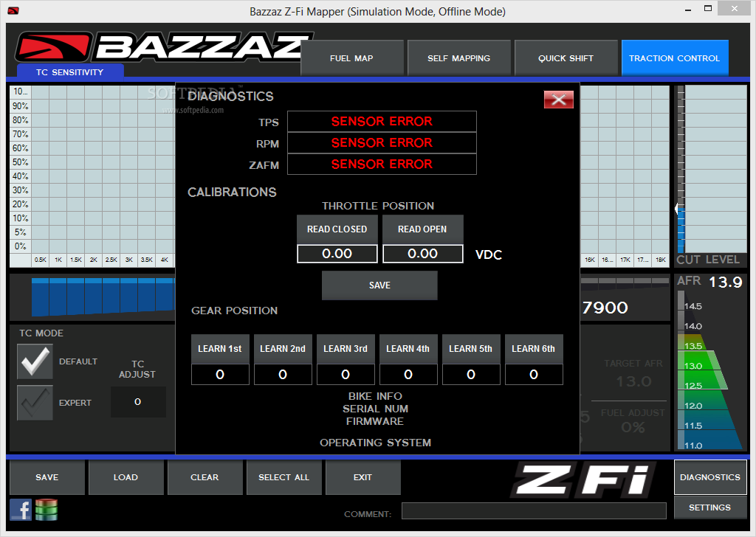Click the Load button
The image size is (756, 537).
(x=126, y=477)
